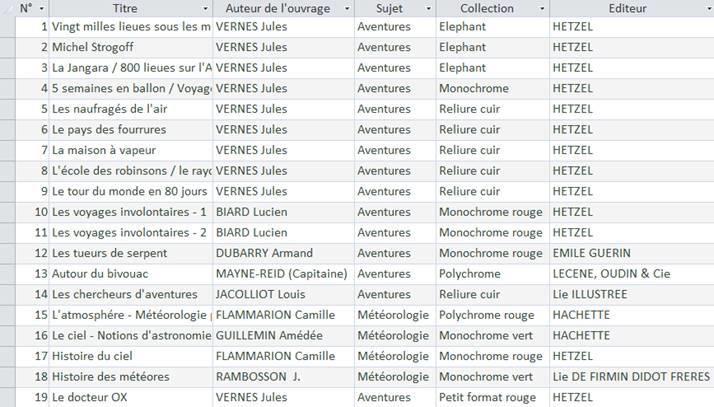Select the title cell 'Le tour du monde en 80 jours'
Viewport: 714px width, 407px height.
pos(131,192)
